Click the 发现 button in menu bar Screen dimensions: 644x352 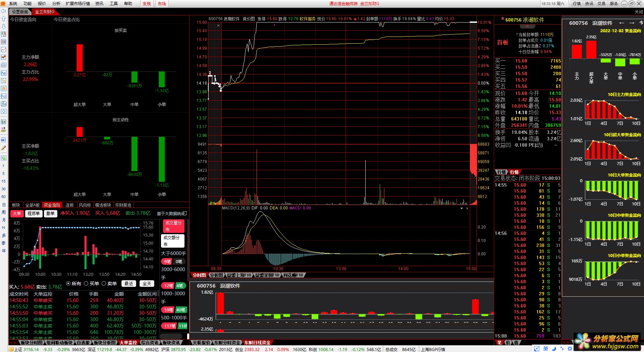coord(147,4)
